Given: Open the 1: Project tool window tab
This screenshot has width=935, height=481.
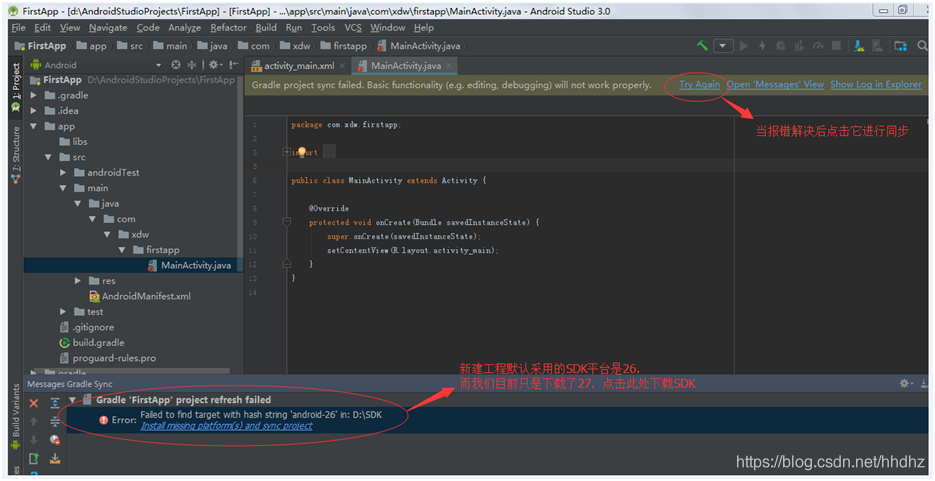Looking at the screenshot, I should (x=16, y=86).
